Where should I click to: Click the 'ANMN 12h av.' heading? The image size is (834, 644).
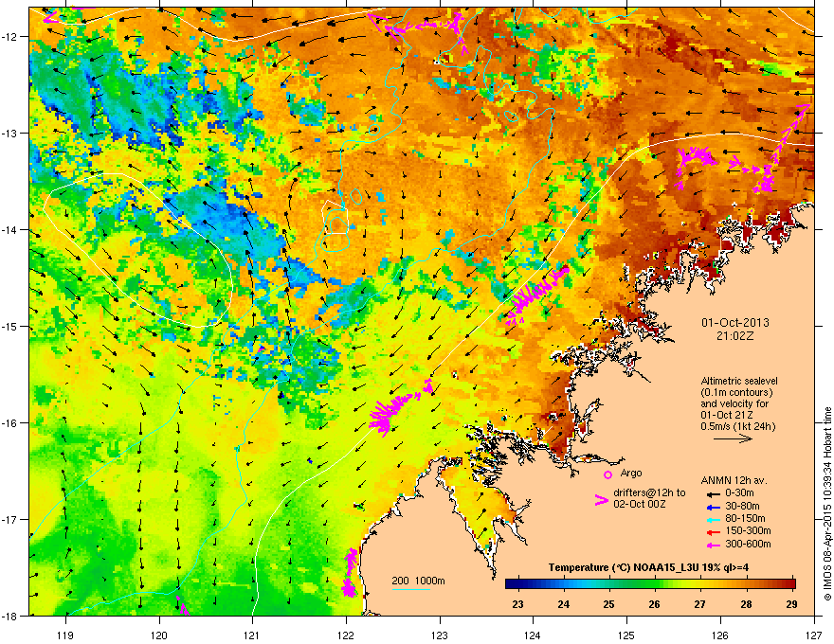pyautogui.click(x=734, y=480)
